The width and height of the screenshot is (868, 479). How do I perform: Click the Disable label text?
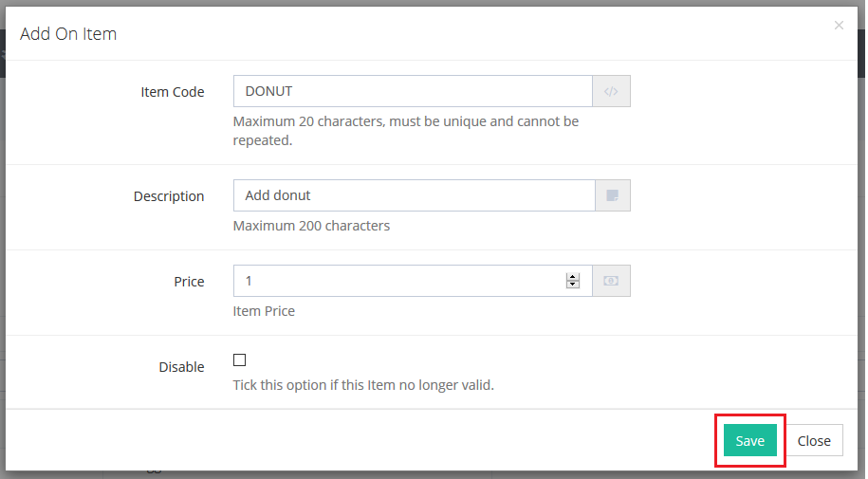click(181, 367)
